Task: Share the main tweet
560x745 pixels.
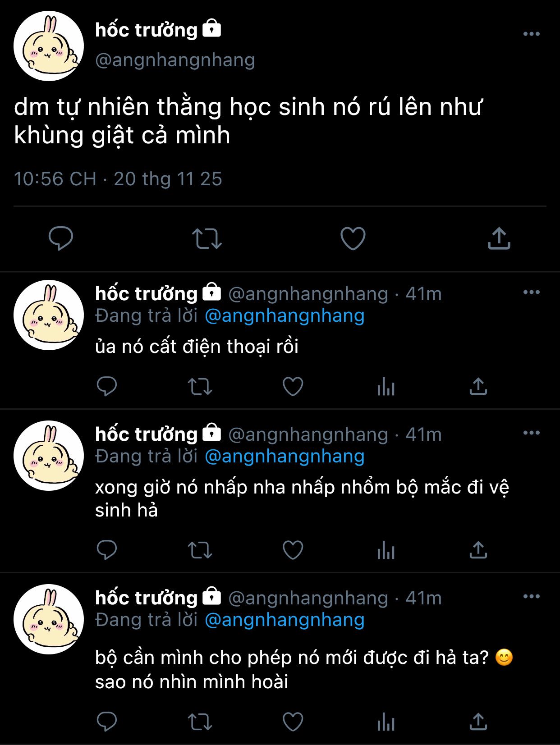Action: pos(499,238)
